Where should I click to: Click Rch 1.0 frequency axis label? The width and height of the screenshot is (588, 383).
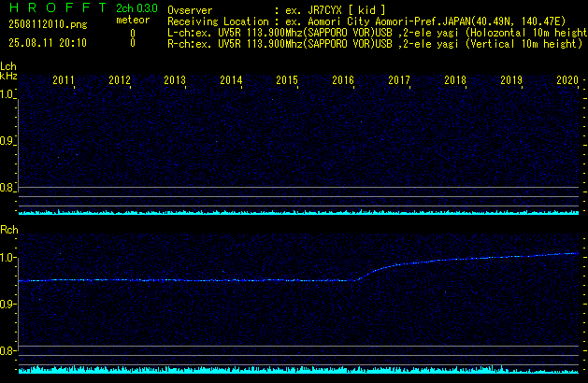pos(7,258)
